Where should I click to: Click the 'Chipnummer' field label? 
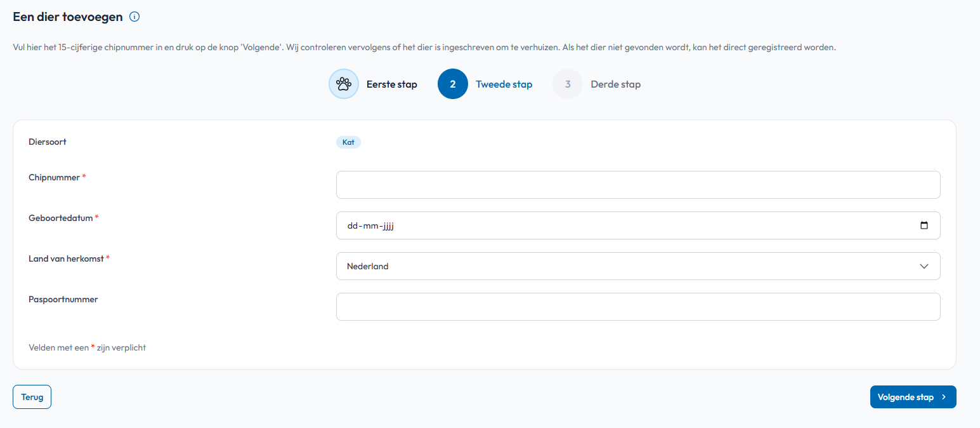pos(54,177)
